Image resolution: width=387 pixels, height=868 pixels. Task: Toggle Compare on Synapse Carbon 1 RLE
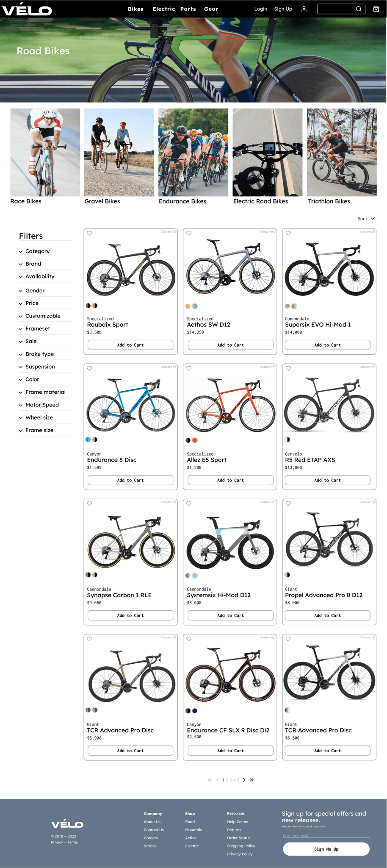169,502
